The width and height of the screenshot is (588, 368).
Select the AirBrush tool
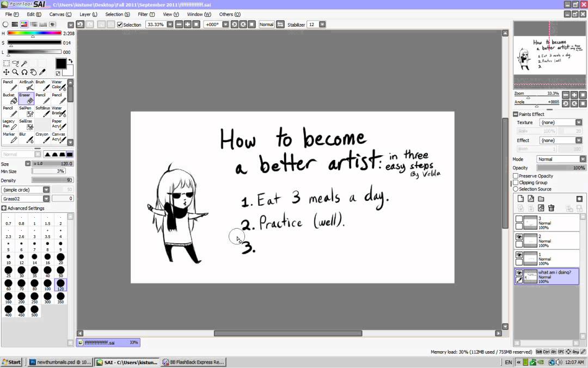[x=26, y=85]
